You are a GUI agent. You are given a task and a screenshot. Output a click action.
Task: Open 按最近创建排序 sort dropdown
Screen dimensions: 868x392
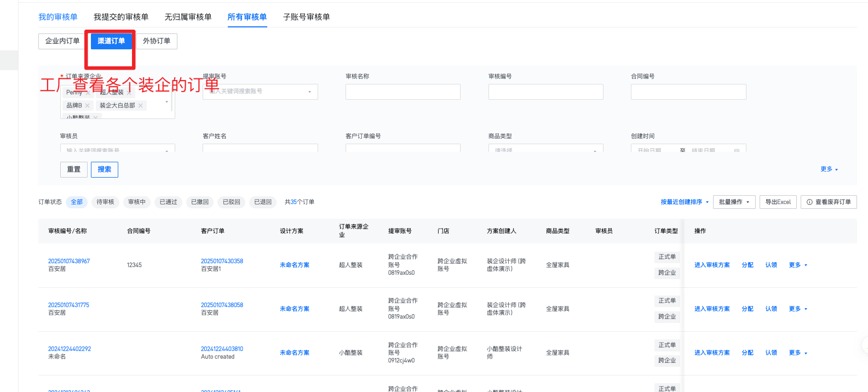pos(684,202)
